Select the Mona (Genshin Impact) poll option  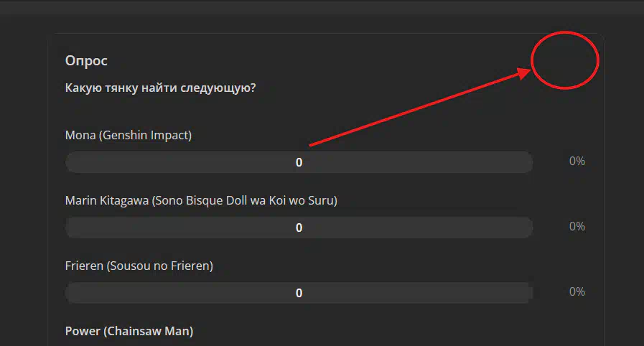coord(128,135)
